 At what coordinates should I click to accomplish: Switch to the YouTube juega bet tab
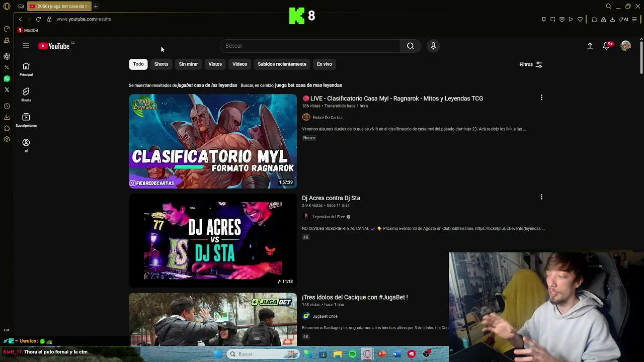pyautogui.click(x=59, y=6)
